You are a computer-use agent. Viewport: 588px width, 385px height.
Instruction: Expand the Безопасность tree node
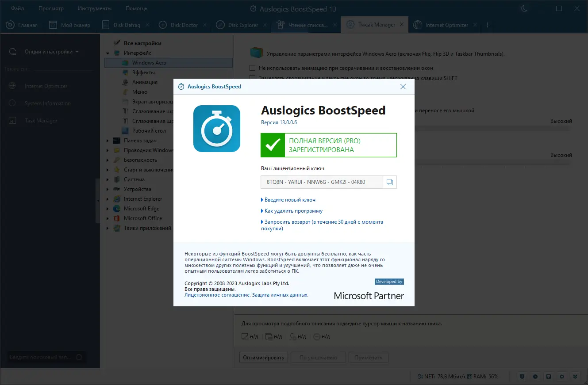(108, 160)
